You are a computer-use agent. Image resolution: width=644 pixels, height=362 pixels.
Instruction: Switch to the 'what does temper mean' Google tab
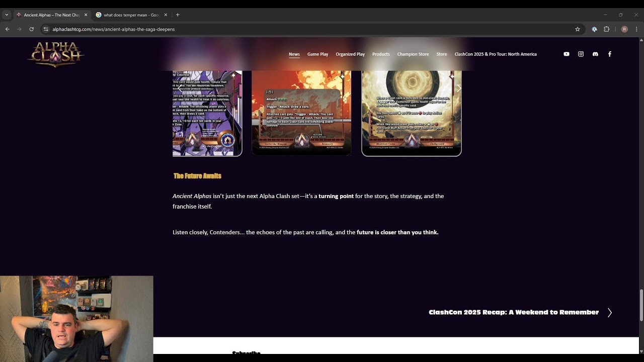pos(132,15)
